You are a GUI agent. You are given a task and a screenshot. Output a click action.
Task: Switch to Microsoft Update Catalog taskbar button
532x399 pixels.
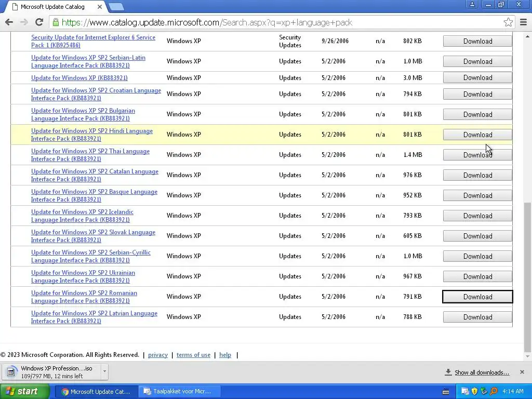click(x=96, y=392)
